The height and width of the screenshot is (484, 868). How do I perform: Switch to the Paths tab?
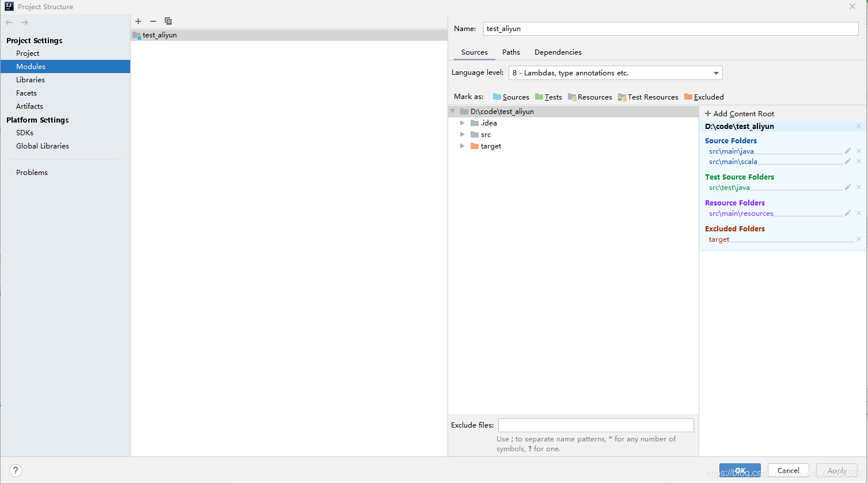(511, 52)
